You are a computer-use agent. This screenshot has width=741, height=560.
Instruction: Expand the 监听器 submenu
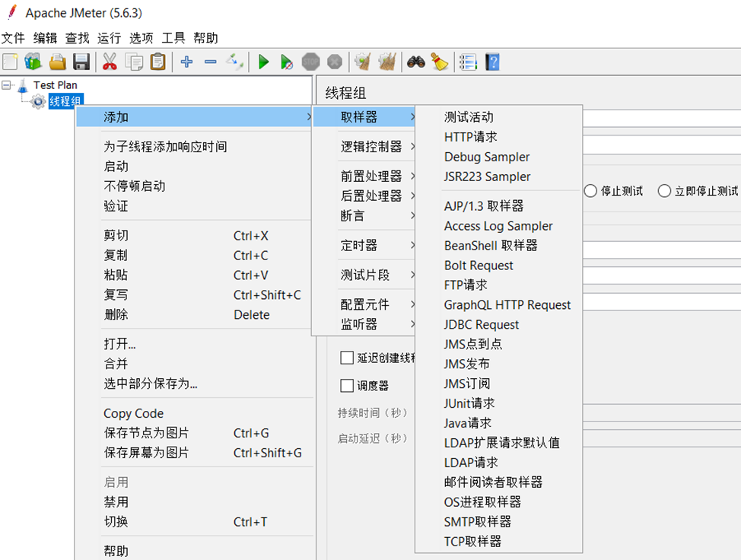359,324
